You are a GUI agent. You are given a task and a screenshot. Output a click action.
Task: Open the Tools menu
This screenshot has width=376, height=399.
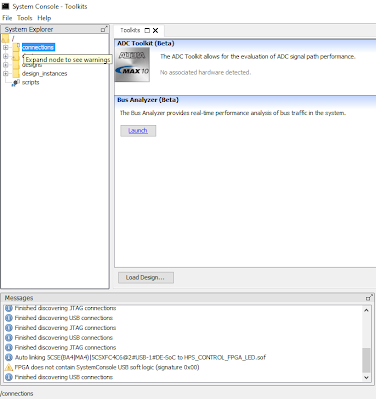click(25, 18)
